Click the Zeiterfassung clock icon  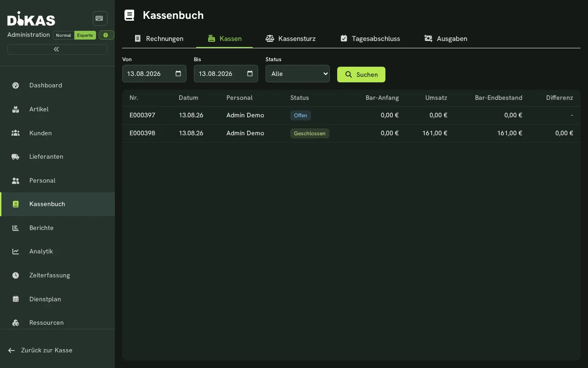(16, 275)
